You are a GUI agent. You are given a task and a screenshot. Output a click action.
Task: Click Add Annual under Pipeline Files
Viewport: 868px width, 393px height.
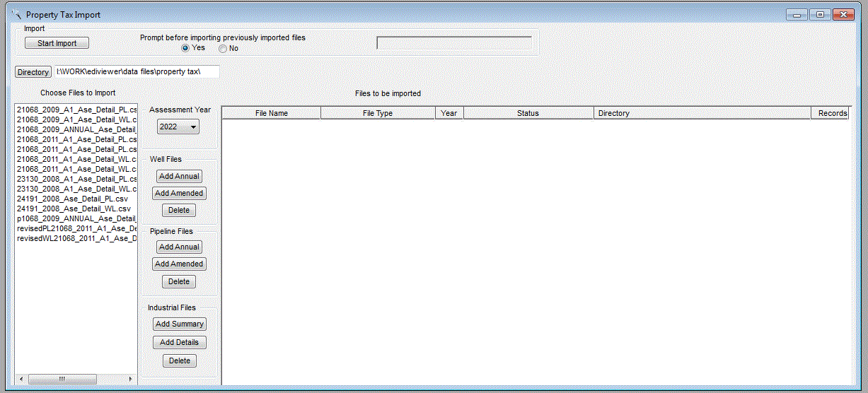pyautogui.click(x=179, y=247)
